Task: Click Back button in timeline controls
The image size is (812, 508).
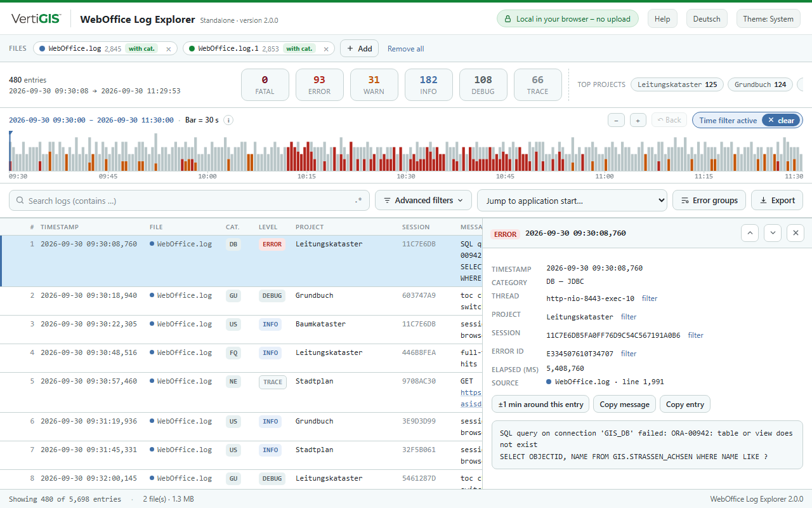Action: point(669,120)
